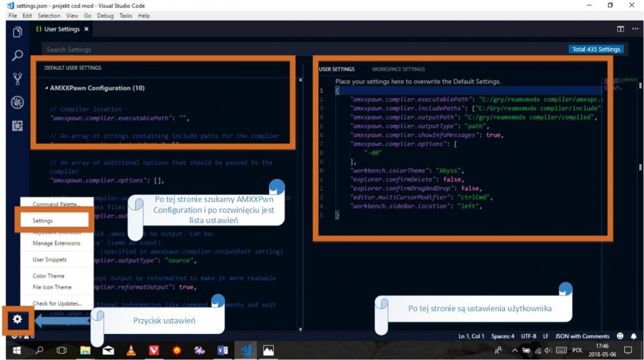Viewport: 644px width, 360px height.
Task: Open the Explorer view in activity bar
Action: click(x=18, y=32)
